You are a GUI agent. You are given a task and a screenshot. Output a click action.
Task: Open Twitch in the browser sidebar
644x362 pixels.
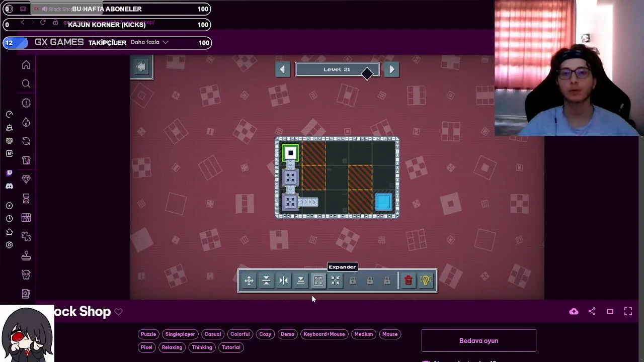9,173
